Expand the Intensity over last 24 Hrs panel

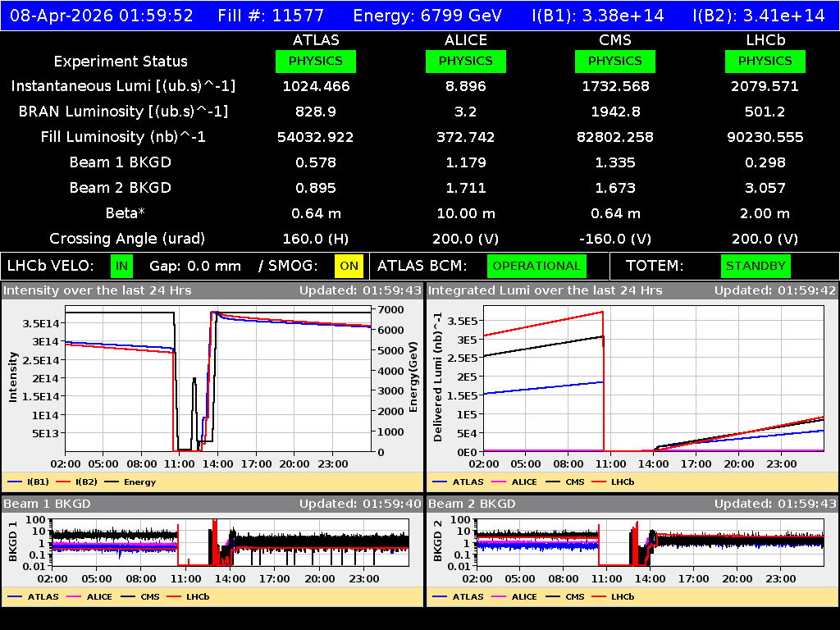coord(98,290)
